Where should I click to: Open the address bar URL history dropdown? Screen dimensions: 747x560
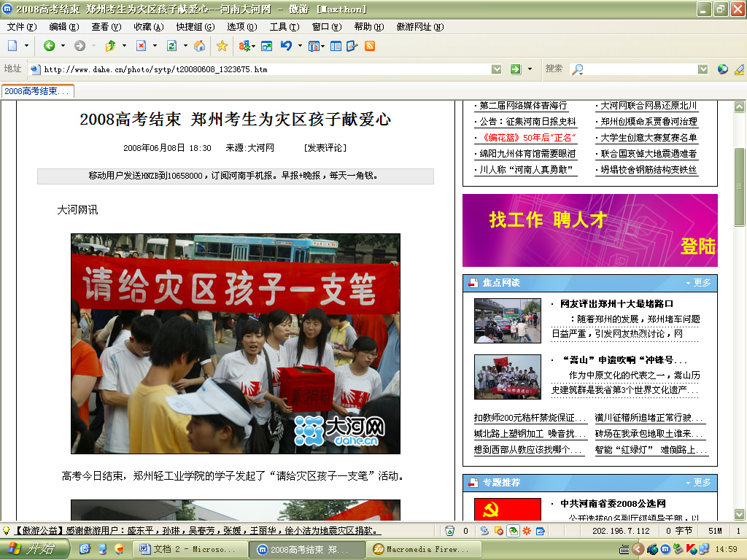(x=497, y=69)
